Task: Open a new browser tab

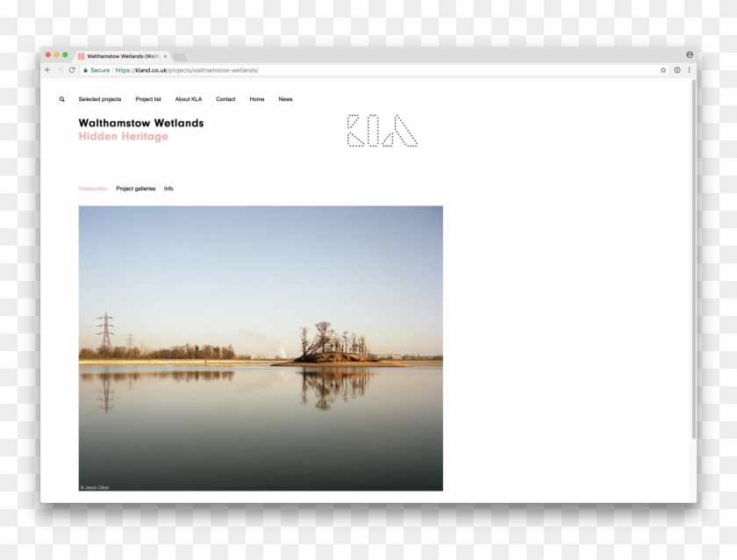Action: point(180,56)
